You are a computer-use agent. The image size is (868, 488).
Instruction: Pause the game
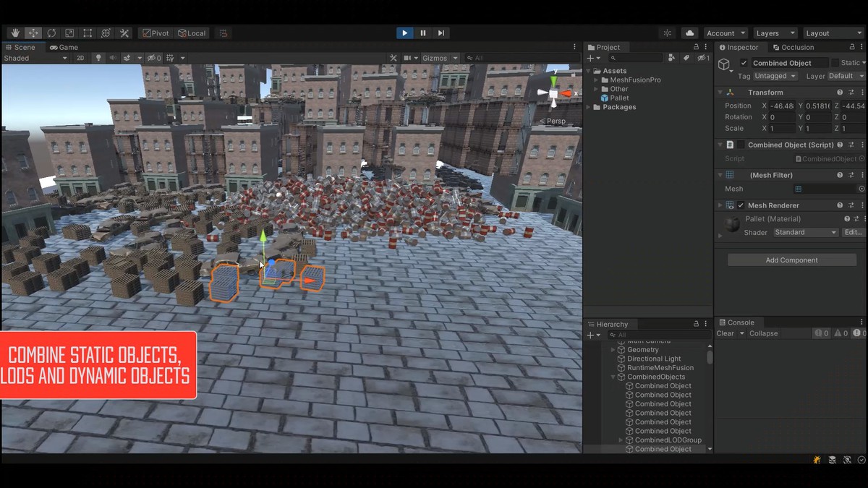pyautogui.click(x=423, y=33)
